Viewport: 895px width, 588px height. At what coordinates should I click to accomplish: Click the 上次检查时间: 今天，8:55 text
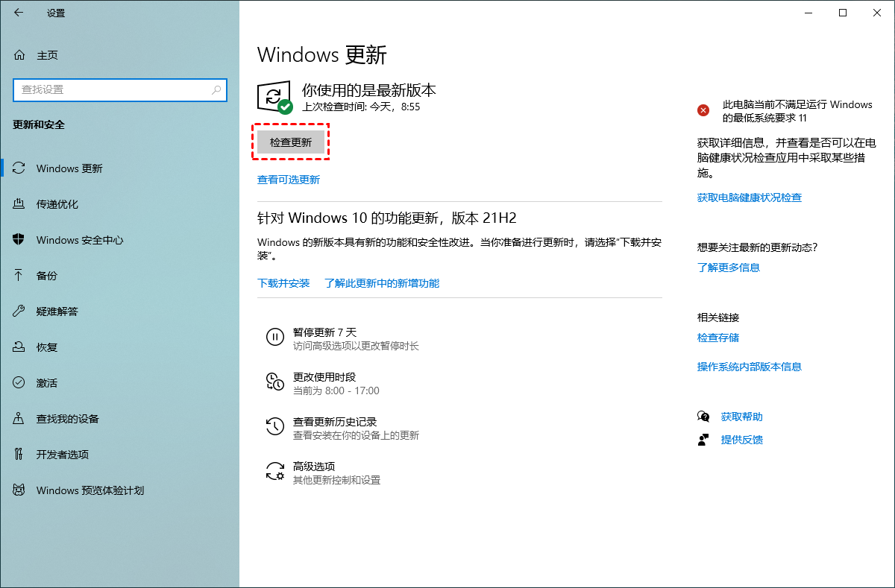(x=361, y=107)
